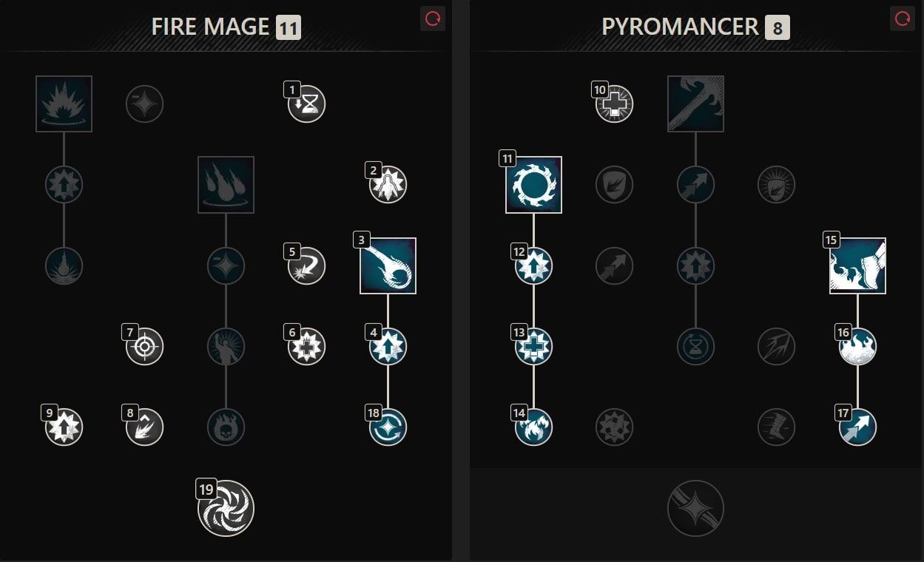Click the flames node numbered 14

(533, 427)
